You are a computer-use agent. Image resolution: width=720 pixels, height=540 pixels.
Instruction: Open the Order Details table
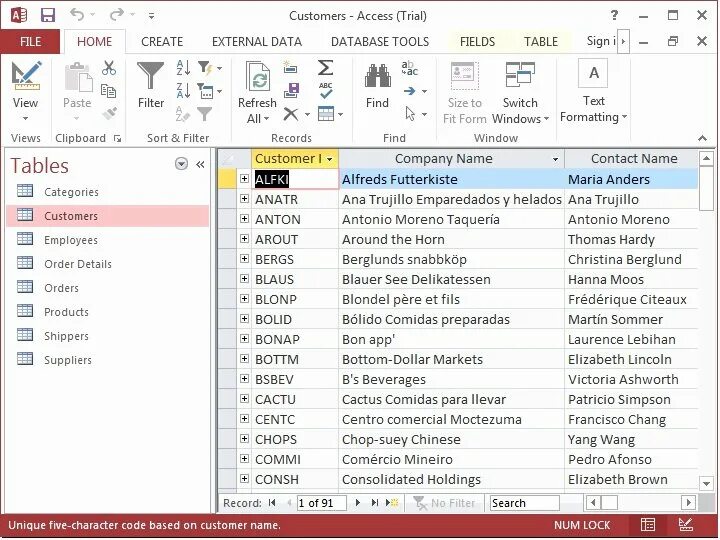click(x=108, y=264)
